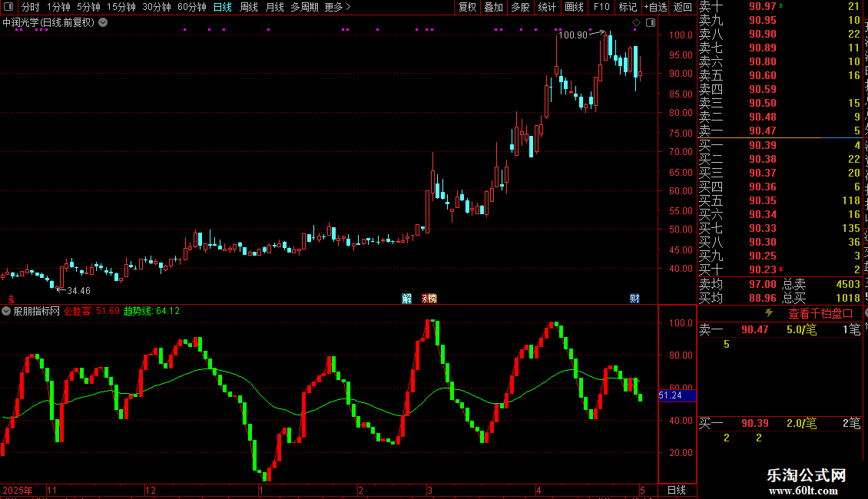
Task: Switch to the 日线 daily chart tab
Action: tap(223, 7)
